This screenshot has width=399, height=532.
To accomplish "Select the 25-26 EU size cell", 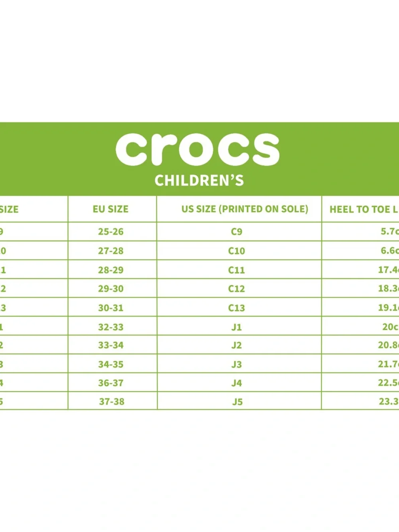I will pos(111,231).
